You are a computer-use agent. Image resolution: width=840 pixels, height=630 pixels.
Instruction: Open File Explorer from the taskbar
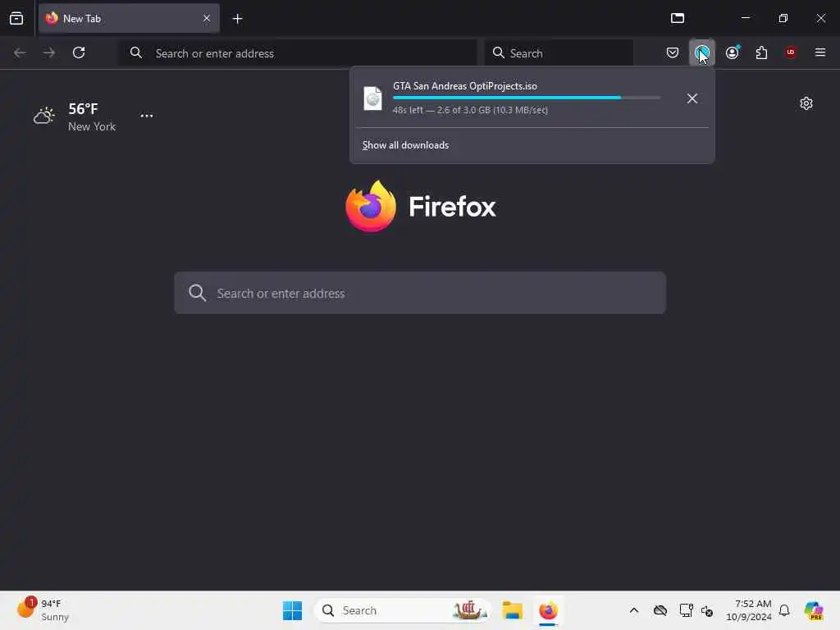tap(512, 610)
